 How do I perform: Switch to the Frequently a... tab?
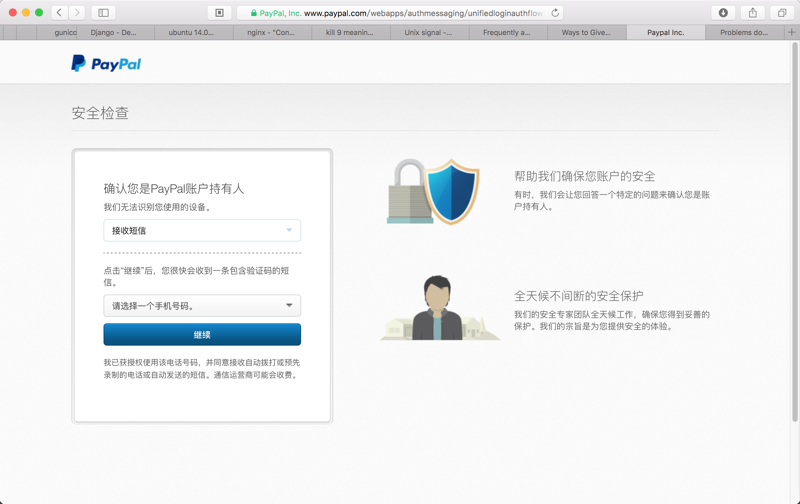pos(508,32)
